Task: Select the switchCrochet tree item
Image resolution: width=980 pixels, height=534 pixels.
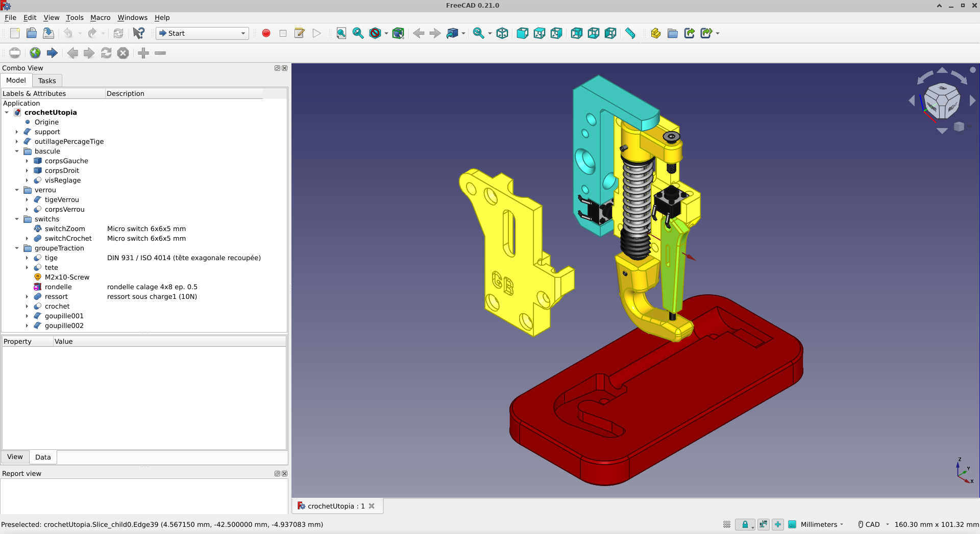Action: [68, 239]
